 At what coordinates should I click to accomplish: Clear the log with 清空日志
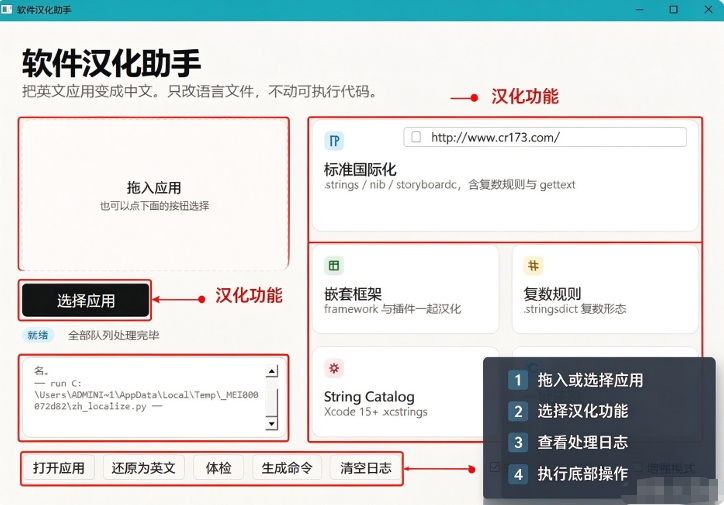[x=366, y=468]
